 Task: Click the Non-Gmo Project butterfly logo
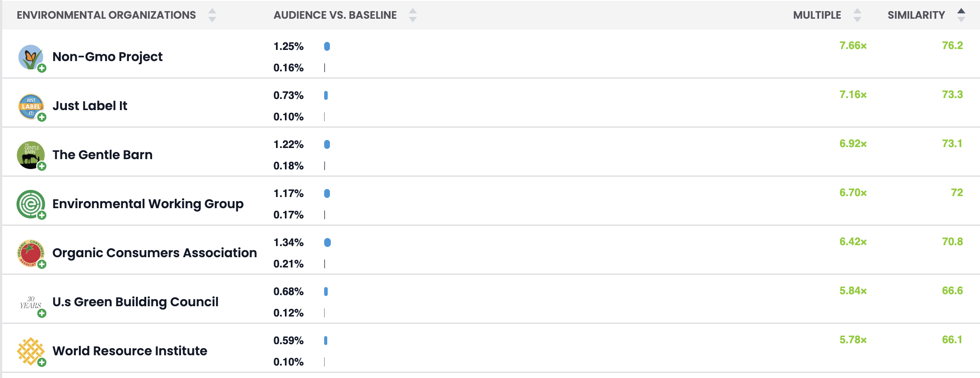[x=30, y=57]
